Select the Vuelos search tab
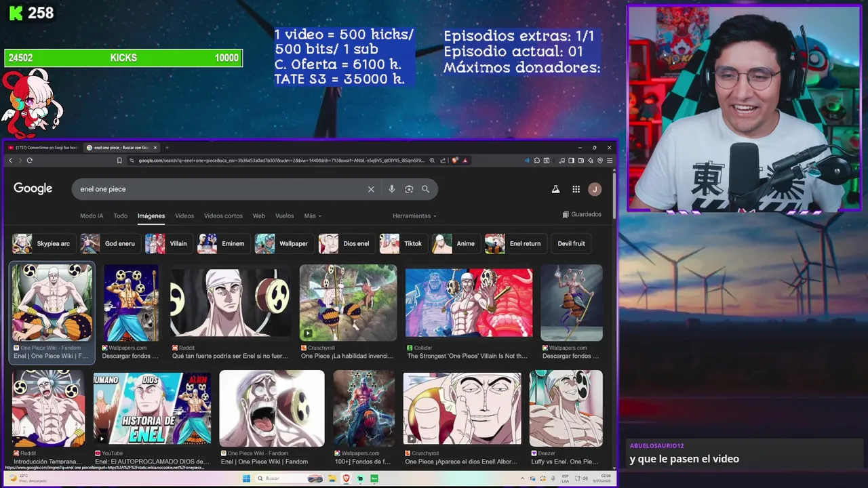868x488 pixels. 285,216
